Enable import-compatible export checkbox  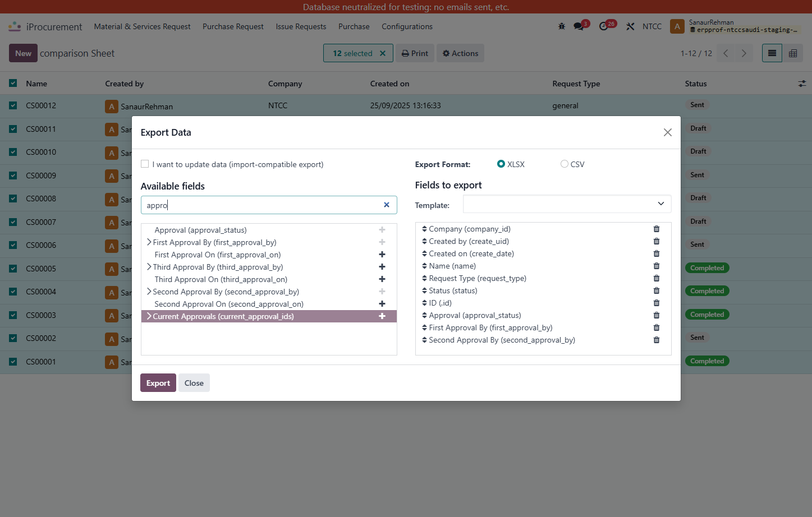[x=145, y=164]
